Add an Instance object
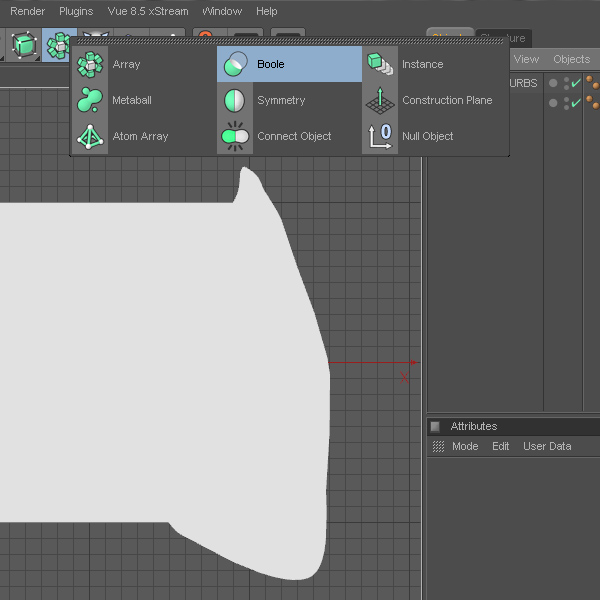Image resolution: width=600 pixels, height=600 pixels. pos(435,64)
